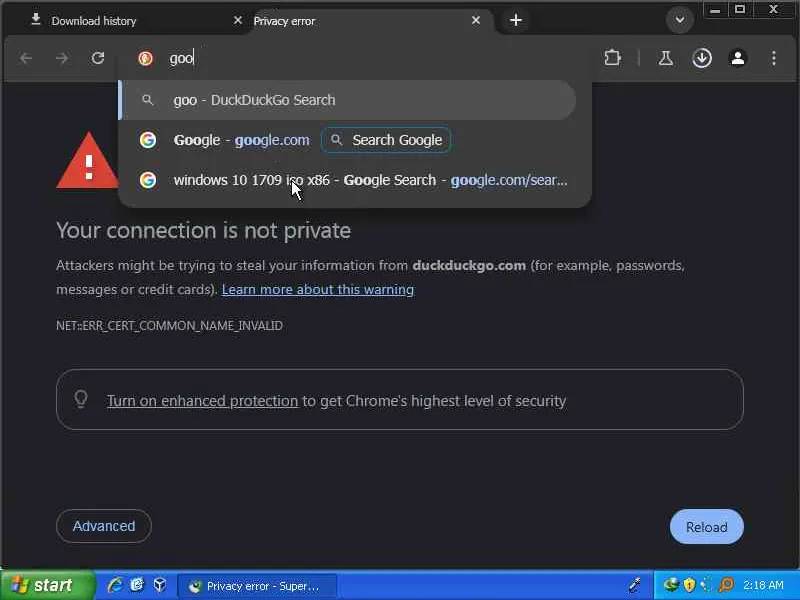Viewport: 800px width, 600px height.
Task: Click 'Turn on enhanced protection' link
Action: click(202, 401)
